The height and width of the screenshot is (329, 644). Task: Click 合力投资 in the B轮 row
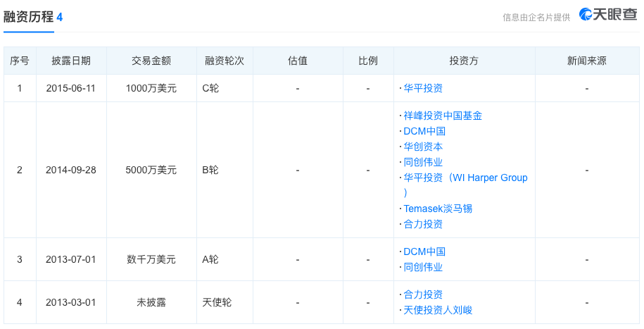[x=423, y=224]
